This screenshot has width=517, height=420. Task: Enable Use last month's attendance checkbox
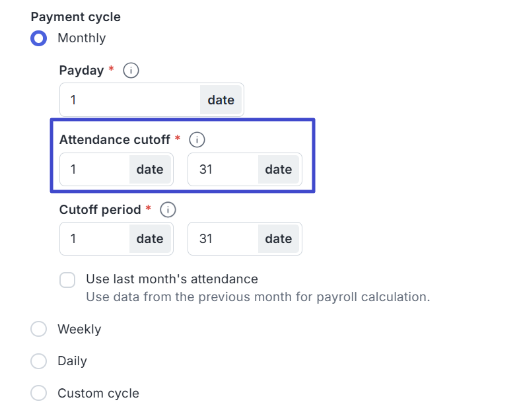click(67, 280)
